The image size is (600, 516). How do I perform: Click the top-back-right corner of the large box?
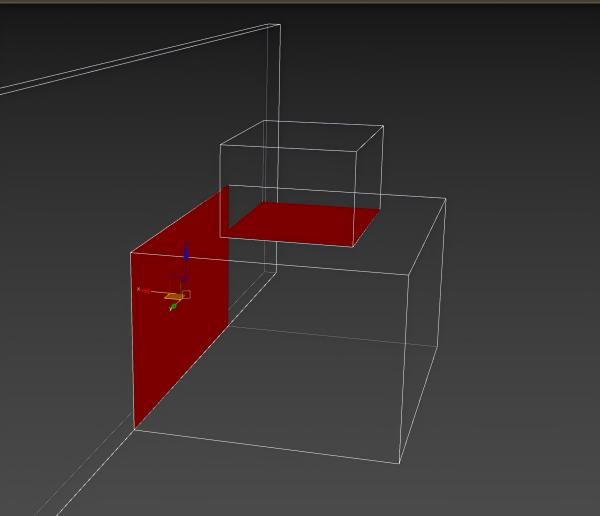coord(445,198)
